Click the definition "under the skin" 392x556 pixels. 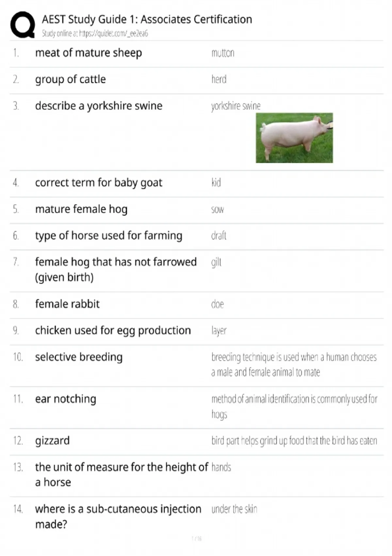coord(234,509)
